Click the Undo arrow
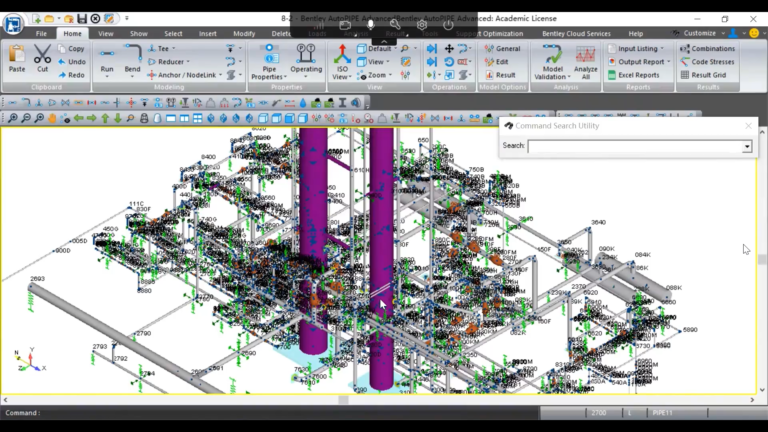 (x=62, y=62)
